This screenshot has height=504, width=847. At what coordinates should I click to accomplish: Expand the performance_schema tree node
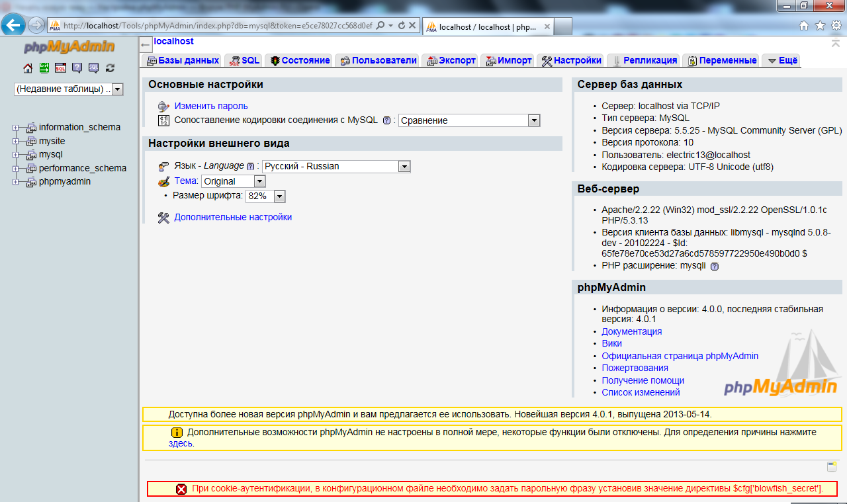coord(17,168)
